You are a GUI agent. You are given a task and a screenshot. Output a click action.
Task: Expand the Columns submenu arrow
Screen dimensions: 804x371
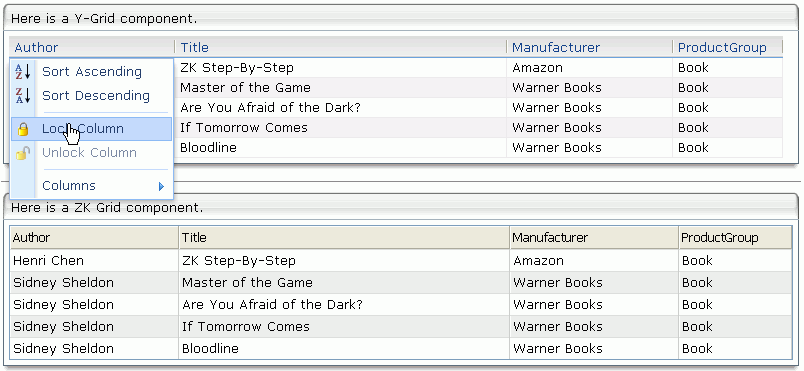coord(161,186)
